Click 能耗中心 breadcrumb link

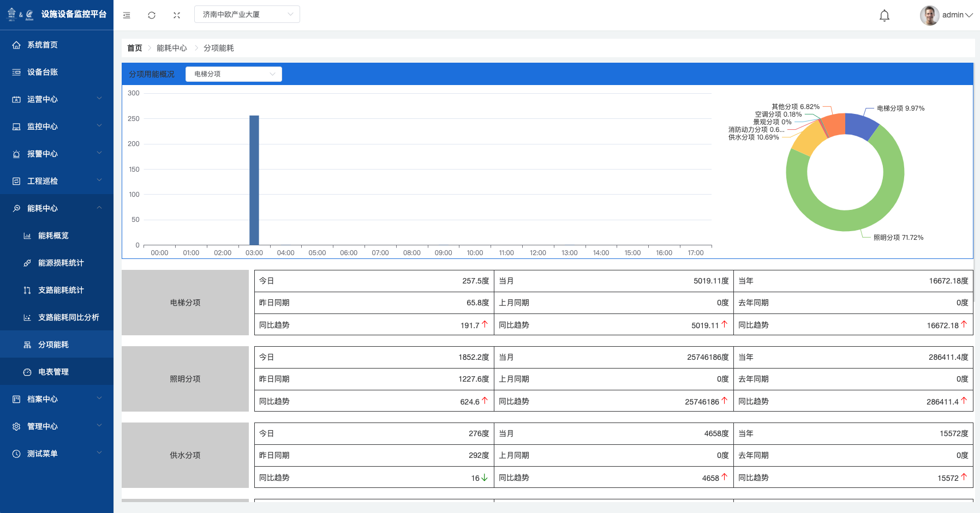pyautogui.click(x=171, y=48)
